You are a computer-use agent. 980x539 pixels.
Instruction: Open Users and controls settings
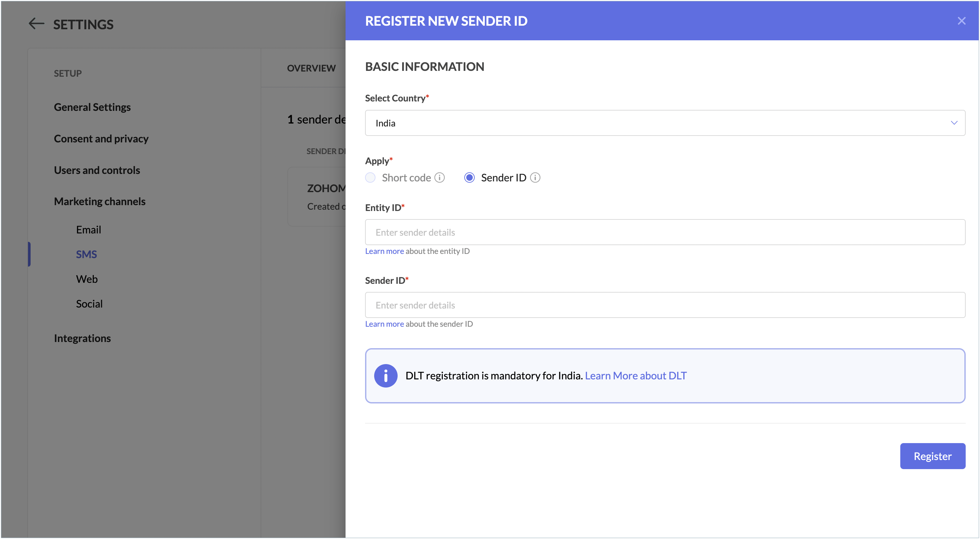click(x=97, y=170)
